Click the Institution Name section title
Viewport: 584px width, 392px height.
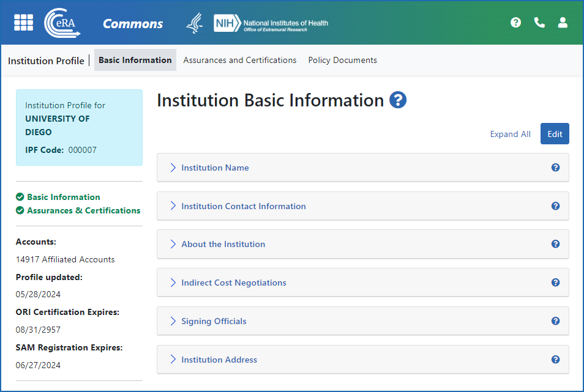point(215,168)
